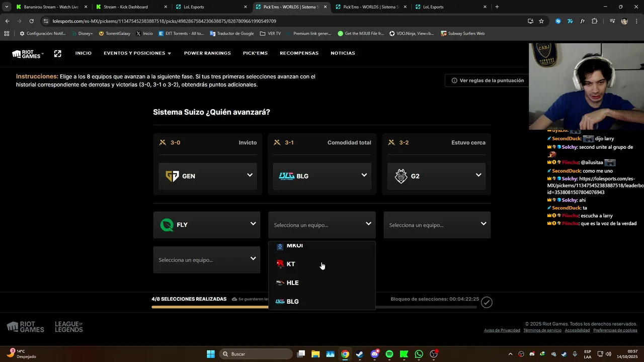Open Aviso de Privacidad link

coord(502,330)
